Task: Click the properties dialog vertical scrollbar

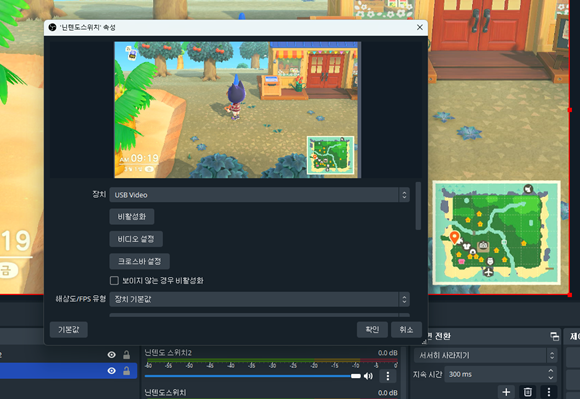Action: tap(418, 206)
